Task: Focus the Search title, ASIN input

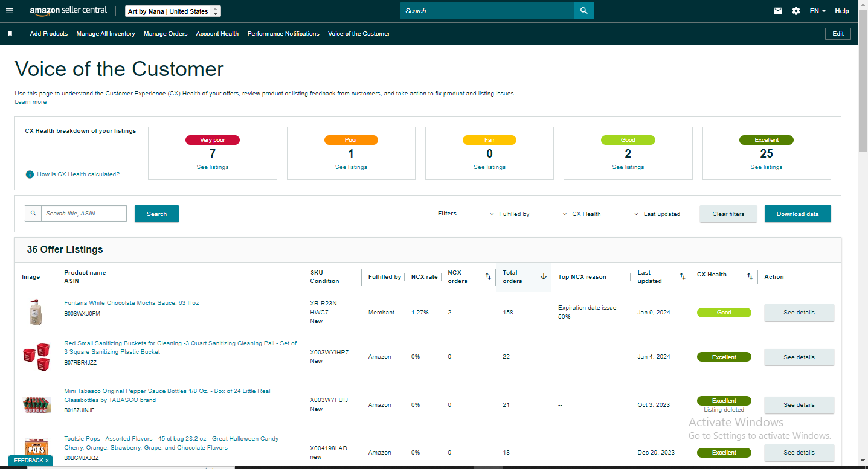Action: click(x=84, y=213)
